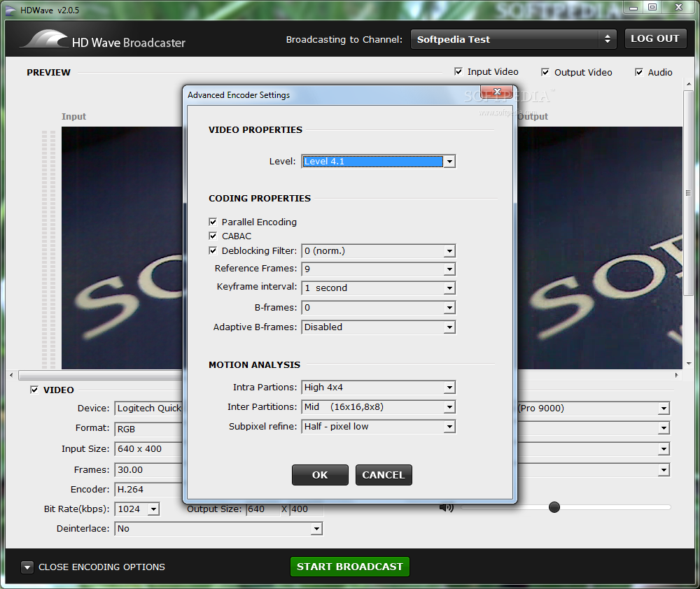Click the audio volume slider knob
Screen dimensions: 700x589
(x=554, y=507)
